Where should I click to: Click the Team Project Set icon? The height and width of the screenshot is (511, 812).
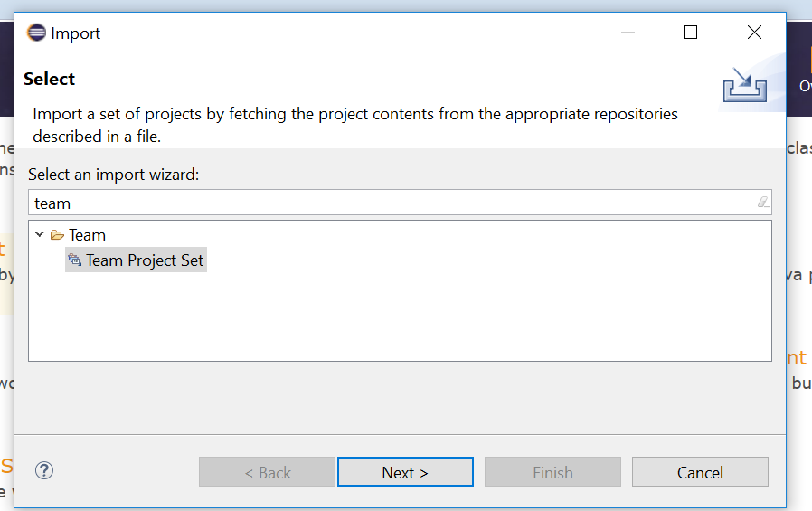point(75,260)
